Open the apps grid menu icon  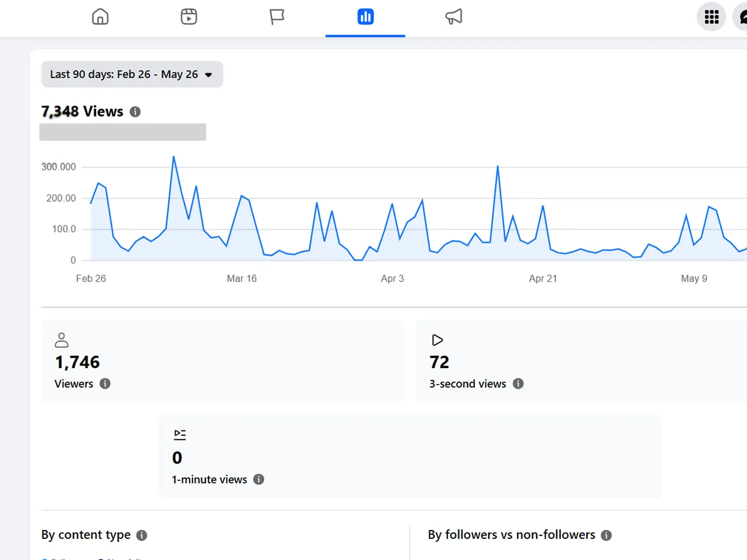(x=711, y=17)
